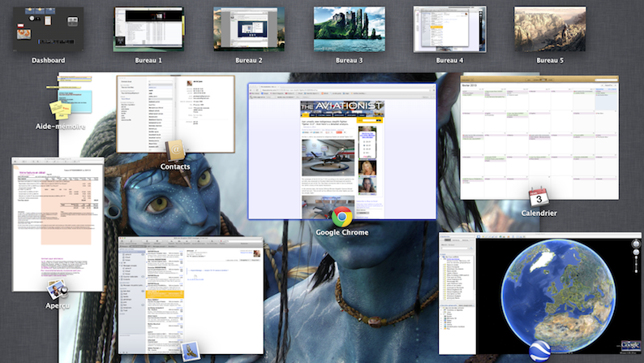Click the 'Aide-mémoire' window label
Viewport: 644px width, 363px height.
click(x=60, y=126)
